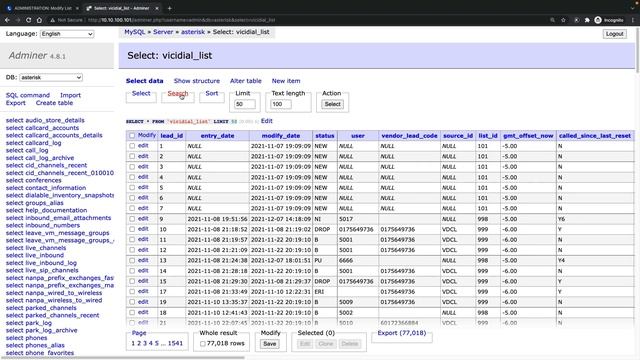Enable whole result 77,018 rows checkbox
Screen dimensions: 640x360
202,344
